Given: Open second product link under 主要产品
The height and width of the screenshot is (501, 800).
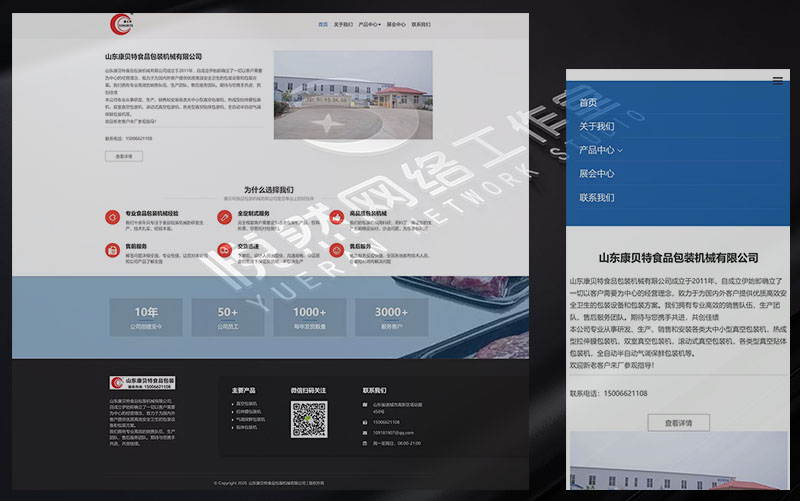Looking at the screenshot, I should (248, 412).
